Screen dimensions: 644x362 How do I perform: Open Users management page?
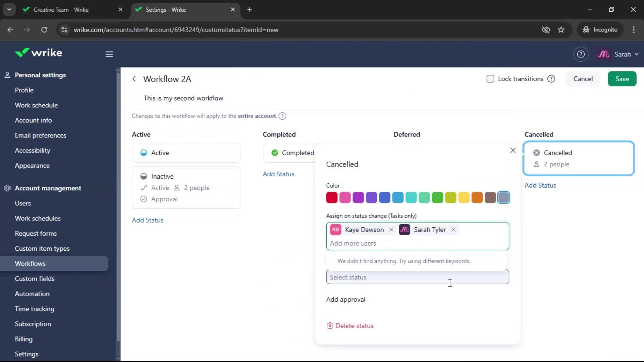click(x=23, y=203)
